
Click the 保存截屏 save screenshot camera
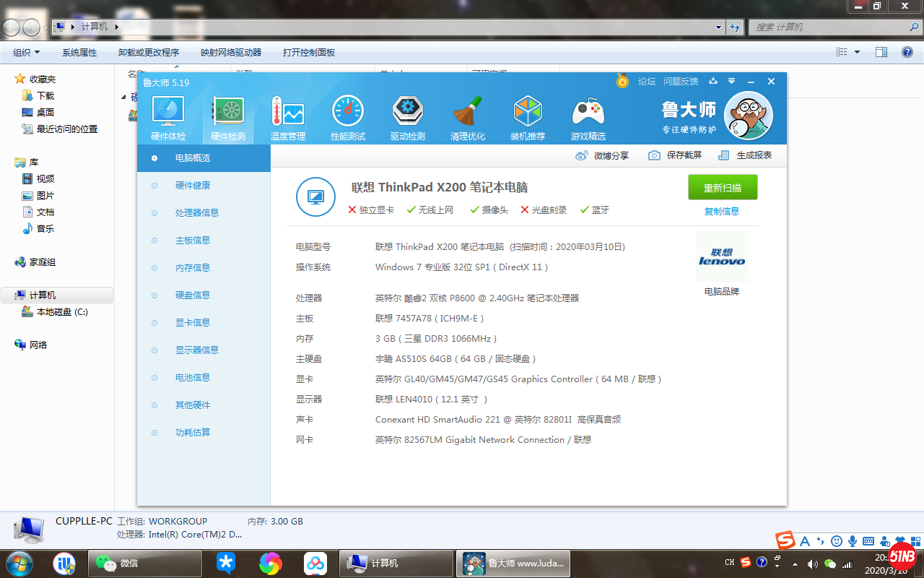click(x=675, y=155)
